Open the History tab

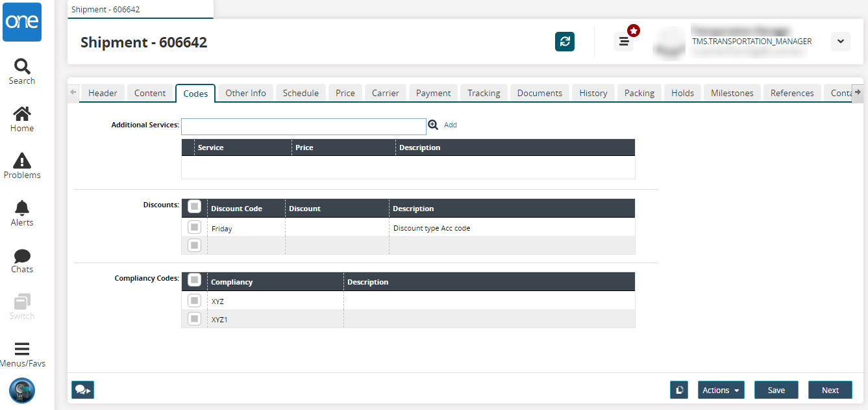coord(593,93)
